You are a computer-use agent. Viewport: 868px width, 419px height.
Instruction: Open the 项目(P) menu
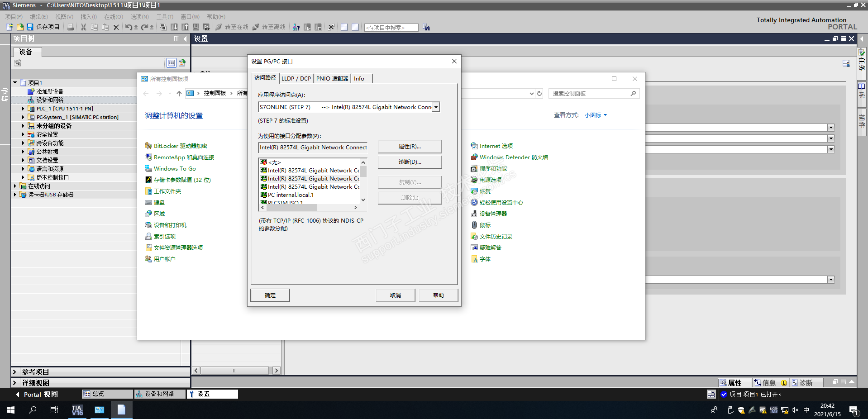pyautogui.click(x=14, y=17)
